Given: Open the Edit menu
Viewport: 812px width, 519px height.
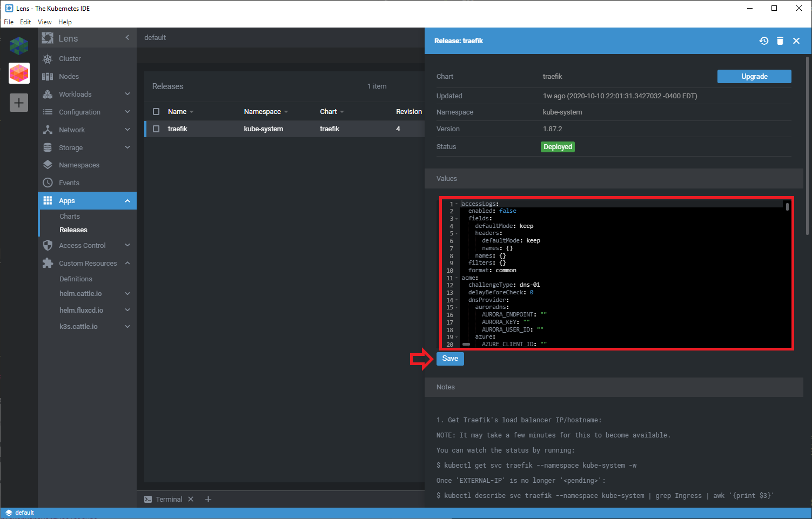Looking at the screenshot, I should click(25, 22).
